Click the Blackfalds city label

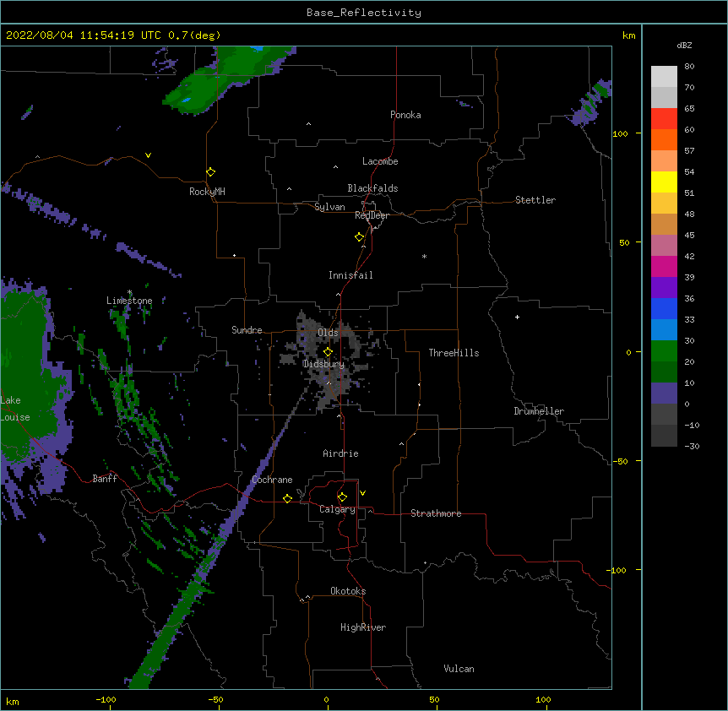point(372,188)
